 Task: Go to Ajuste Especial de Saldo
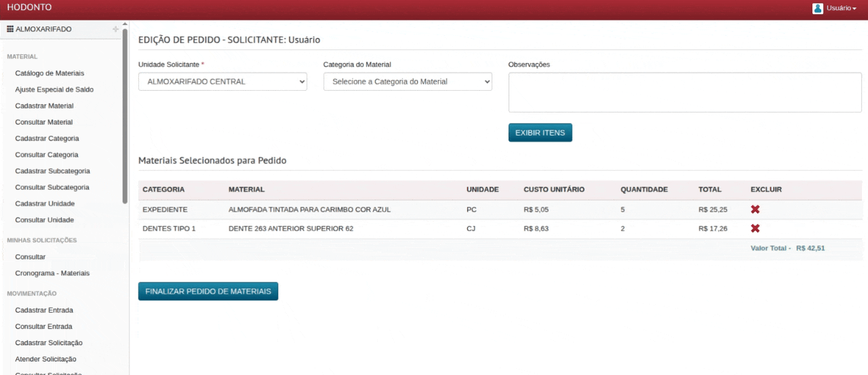pos(54,90)
